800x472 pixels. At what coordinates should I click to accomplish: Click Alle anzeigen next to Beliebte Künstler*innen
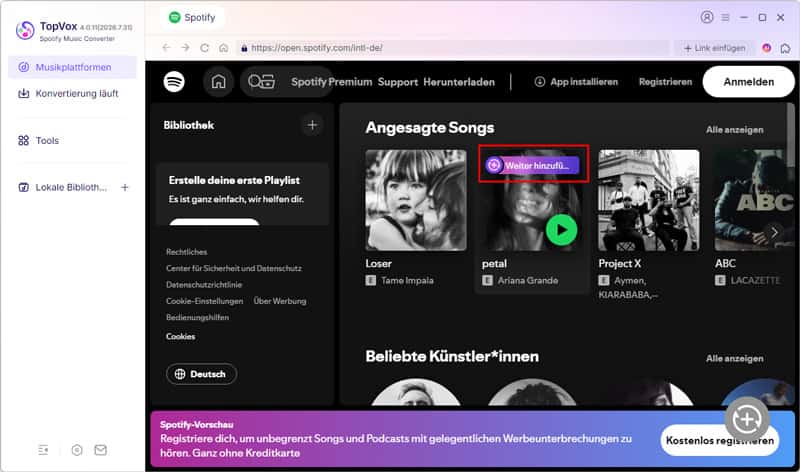point(735,359)
